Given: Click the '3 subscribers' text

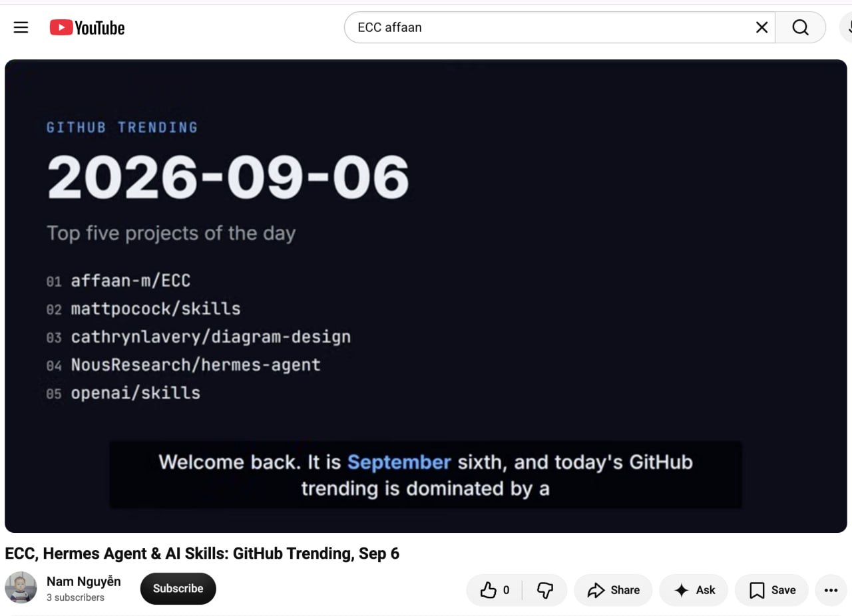Looking at the screenshot, I should (x=75, y=597).
